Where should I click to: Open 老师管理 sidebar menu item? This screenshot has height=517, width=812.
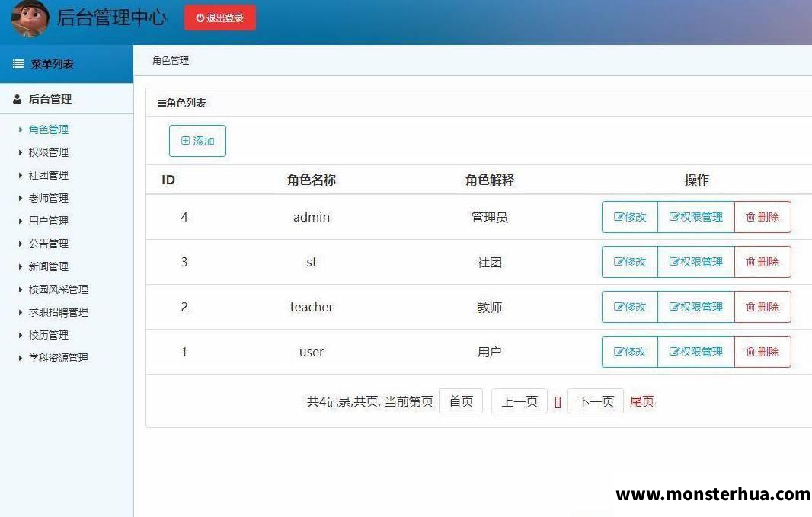coord(49,198)
